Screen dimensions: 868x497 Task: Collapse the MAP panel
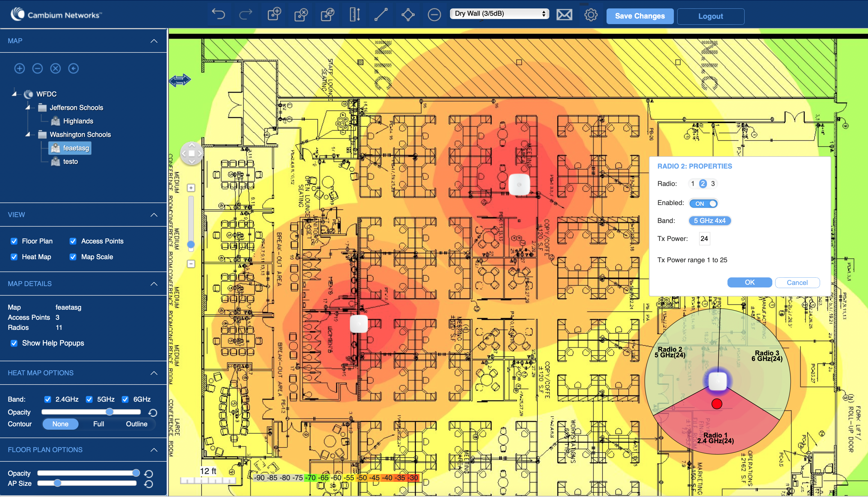click(x=154, y=41)
